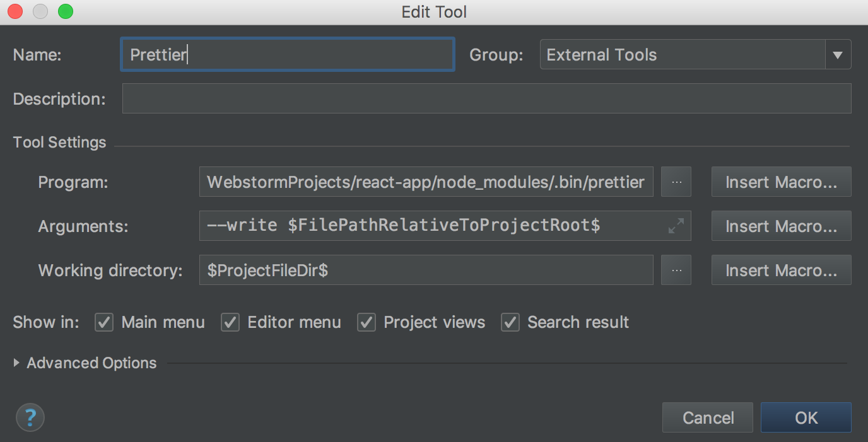Click the Program path input field
The height and width of the screenshot is (442, 868).
click(426, 182)
